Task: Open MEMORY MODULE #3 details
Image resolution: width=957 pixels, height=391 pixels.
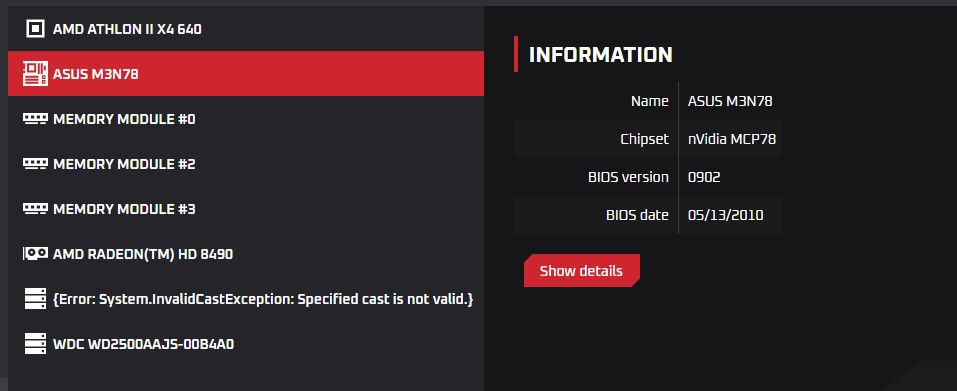Action: pyautogui.click(x=246, y=209)
